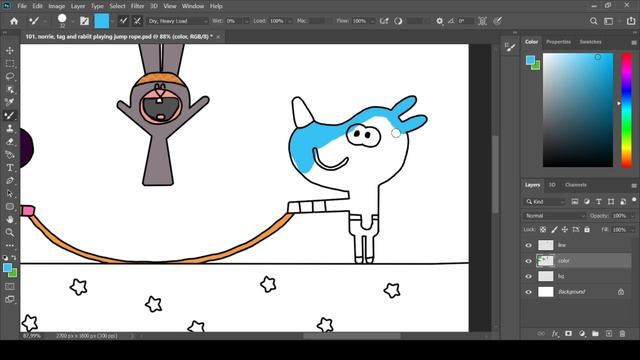Hide the bg layer

click(529, 276)
